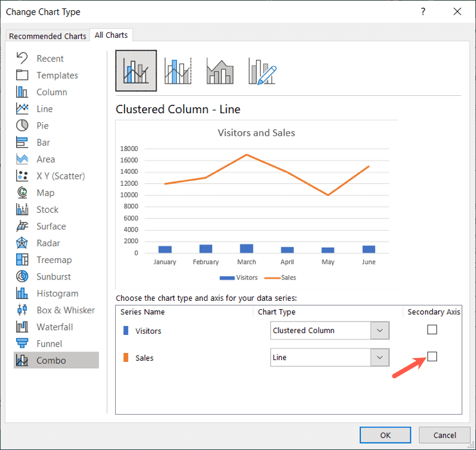This screenshot has width=476, height=450.
Task: Select the Clustered Column - Line combo icon
Action: tap(136, 71)
